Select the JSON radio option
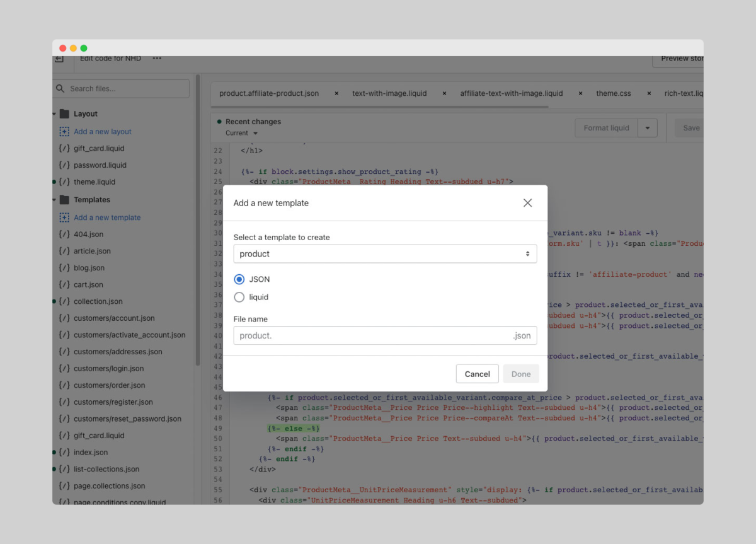756x544 pixels. point(239,279)
